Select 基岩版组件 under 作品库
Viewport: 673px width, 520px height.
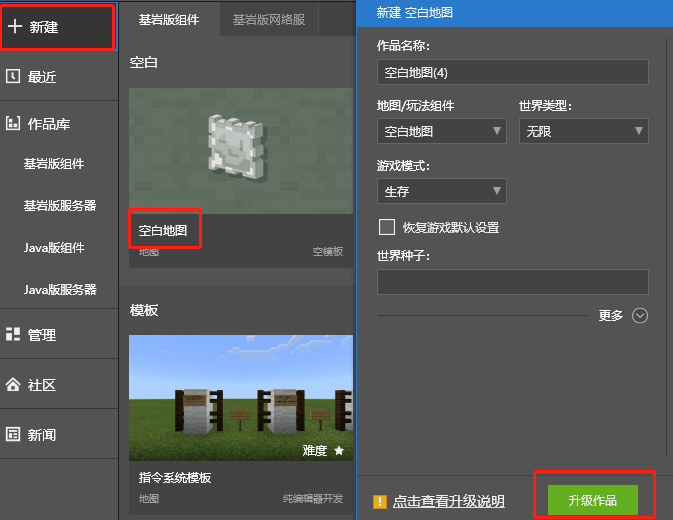tap(54, 163)
